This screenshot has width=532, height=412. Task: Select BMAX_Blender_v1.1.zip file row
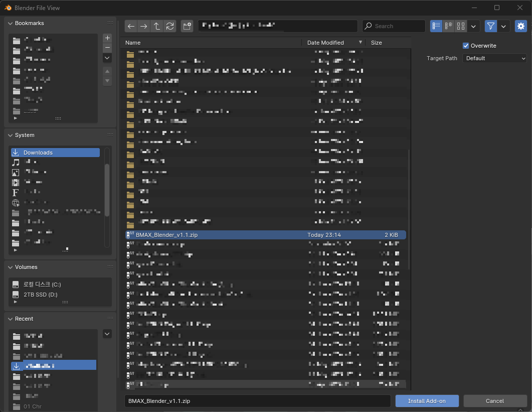pos(266,235)
